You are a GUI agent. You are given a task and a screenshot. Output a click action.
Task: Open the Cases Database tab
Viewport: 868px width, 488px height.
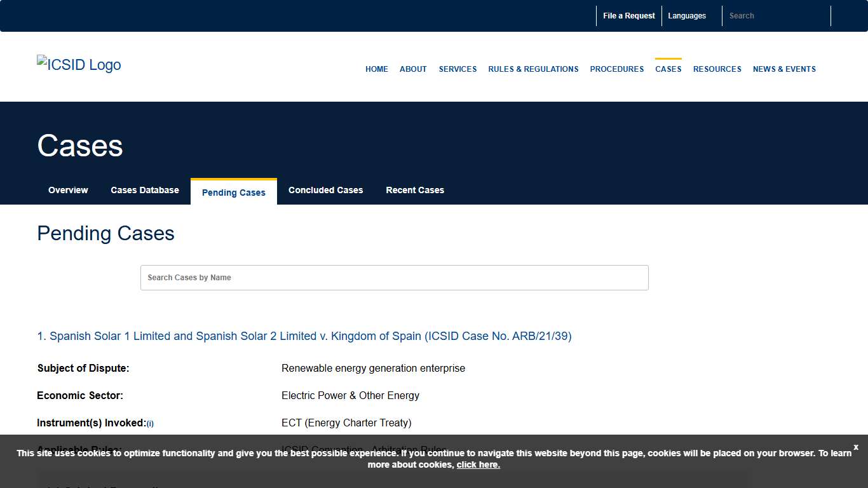pyautogui.click(x=144, y=190)
